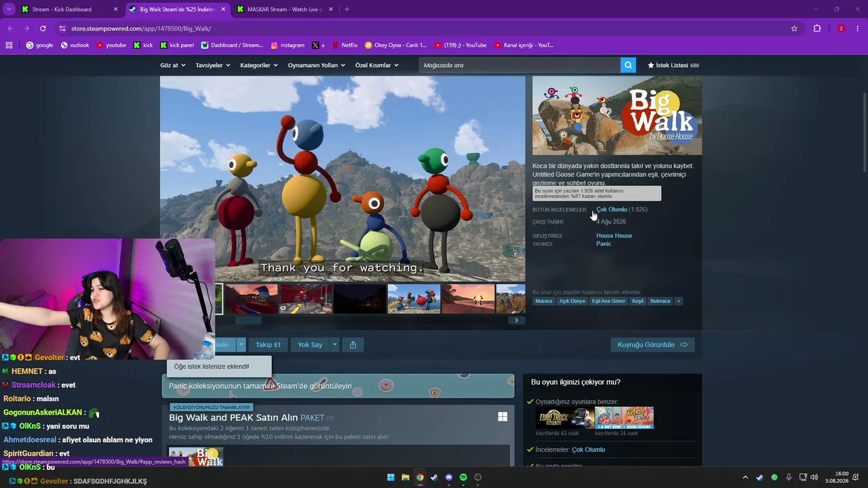Screen dimensions: 868x488
Task: Open a new browser tab
Action: tap(347, 9)
